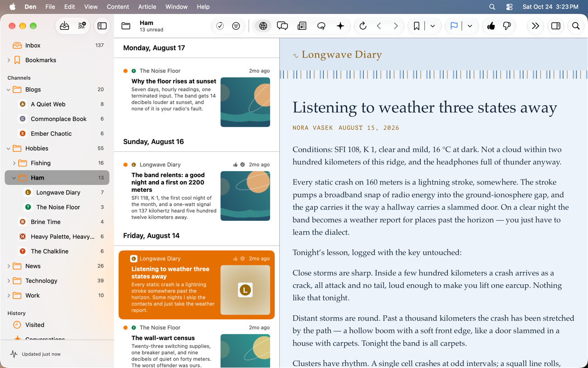Viewport: 588px width, 368px height.
Task: Click the download-to-inbox tray icon
Action: [x=64, y=26]
